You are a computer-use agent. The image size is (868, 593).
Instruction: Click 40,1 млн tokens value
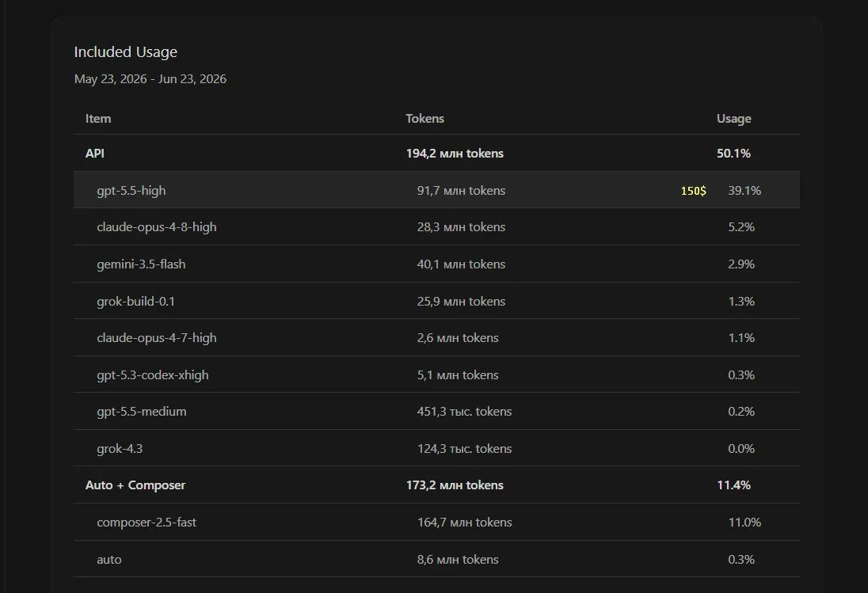pos(461,264)
